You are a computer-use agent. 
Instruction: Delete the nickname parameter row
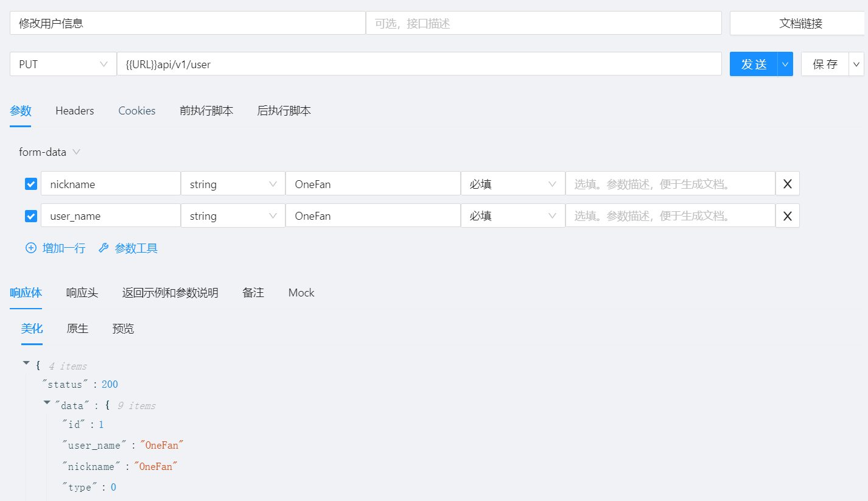787,183
